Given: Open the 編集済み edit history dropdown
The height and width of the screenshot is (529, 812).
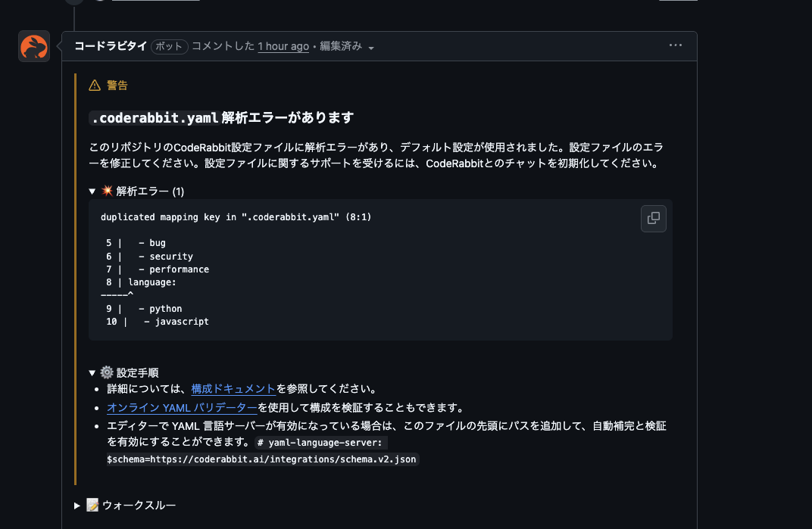Looking at the screenshot, I should (x=347, y=47).
